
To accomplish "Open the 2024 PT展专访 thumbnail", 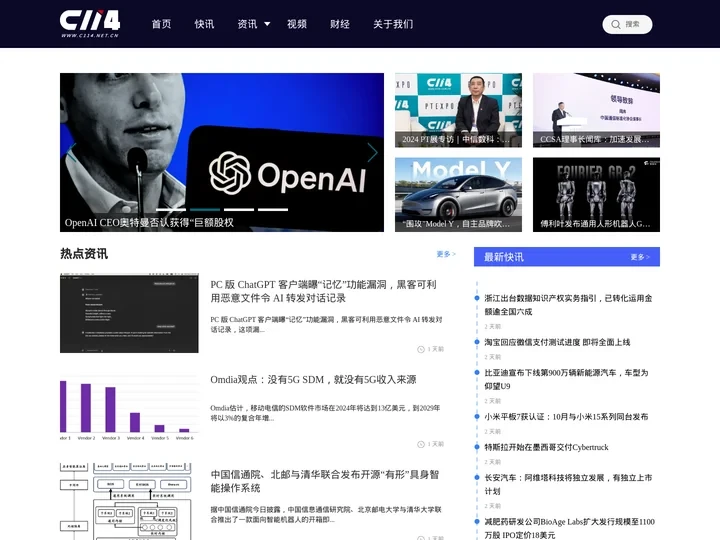I will 458,110.
